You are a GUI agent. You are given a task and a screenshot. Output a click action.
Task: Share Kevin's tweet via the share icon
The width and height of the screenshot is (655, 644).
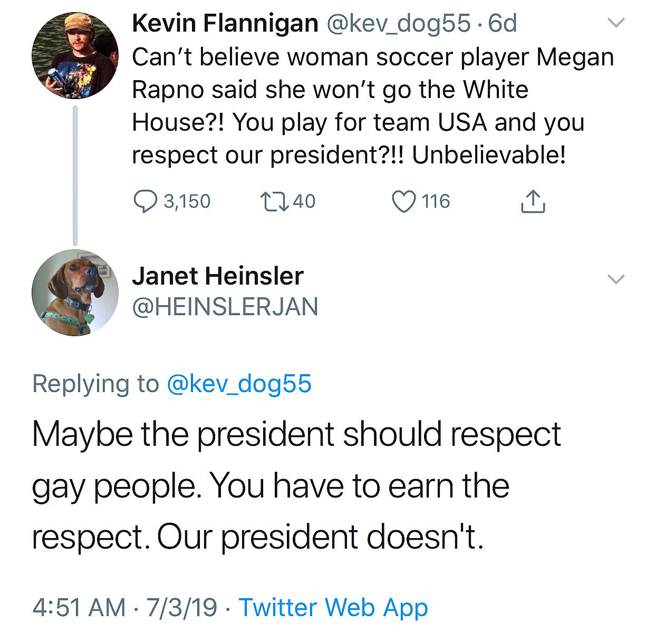pyautogui.click(x=533, y=201)
